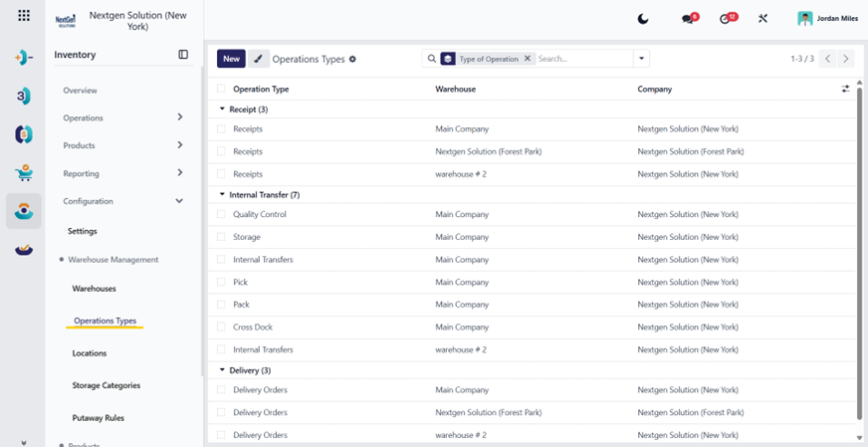Screen dimensions: 868x447
Task: Check Delivery Orders Main Company checkbox
Action: (x=221, y=389)
